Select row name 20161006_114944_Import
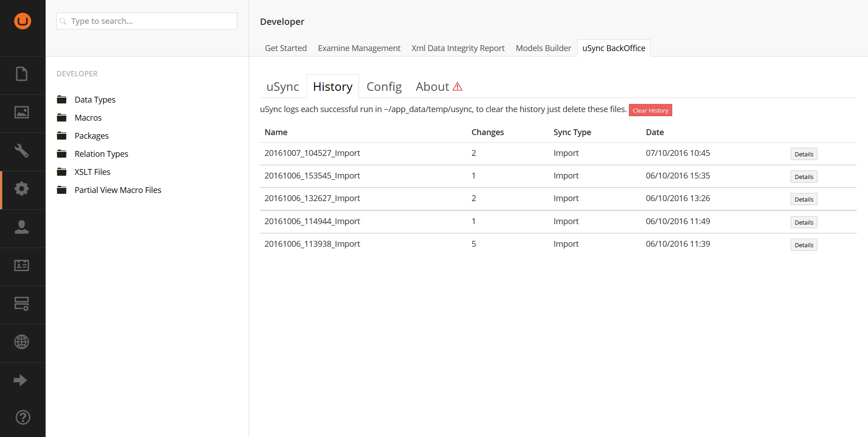 [x=312, y=221]
